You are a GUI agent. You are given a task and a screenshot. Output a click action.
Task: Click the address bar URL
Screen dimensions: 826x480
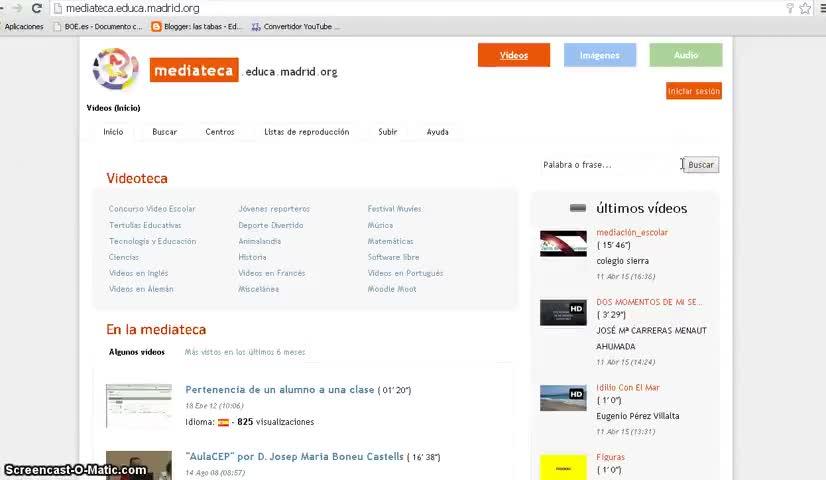[x=133, y=8]
